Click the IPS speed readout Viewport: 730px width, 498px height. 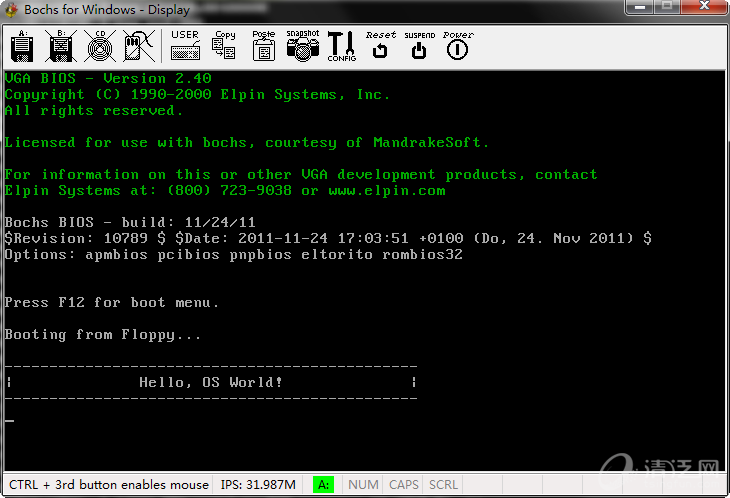(x=258, y=485)
